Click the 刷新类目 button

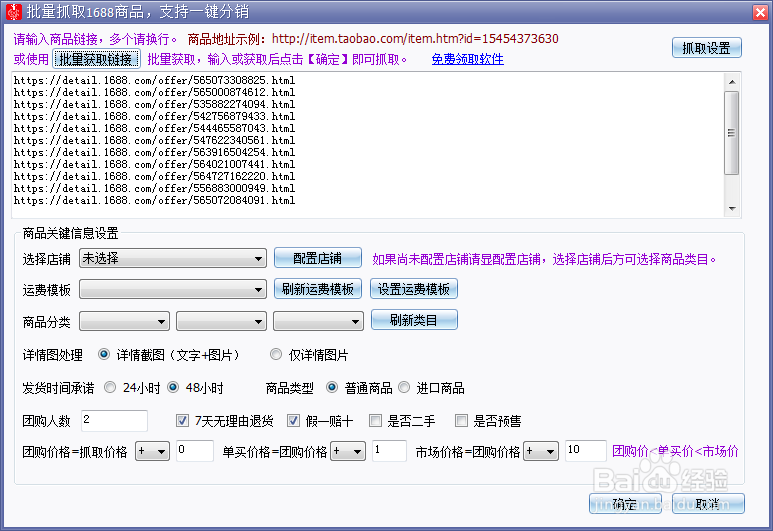[x=414, y=320]
